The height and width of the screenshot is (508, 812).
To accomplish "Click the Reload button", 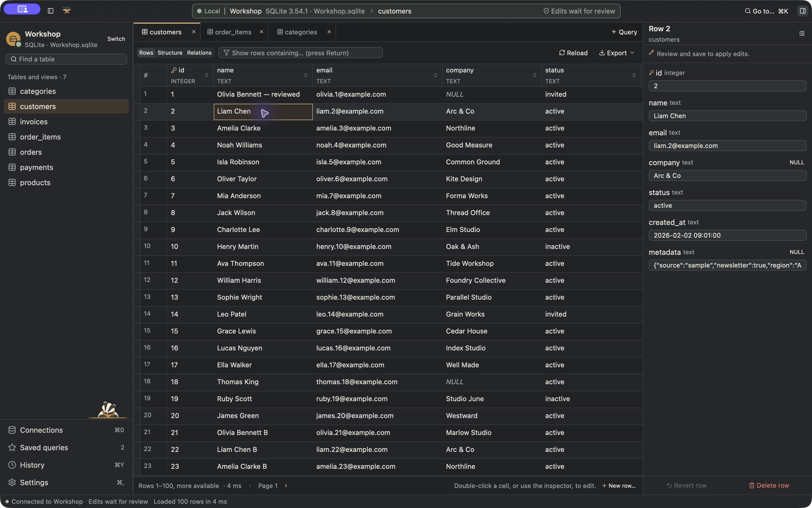I will (573, 53).
